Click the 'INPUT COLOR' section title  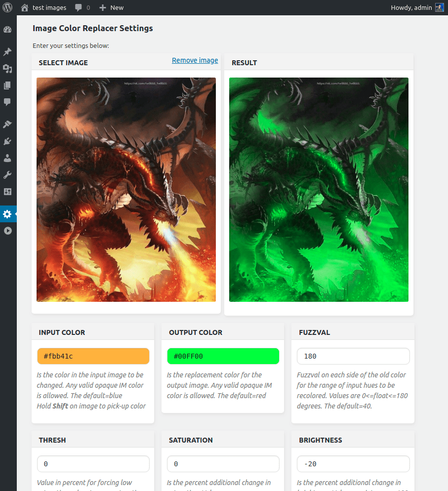[x=62, y=332]
